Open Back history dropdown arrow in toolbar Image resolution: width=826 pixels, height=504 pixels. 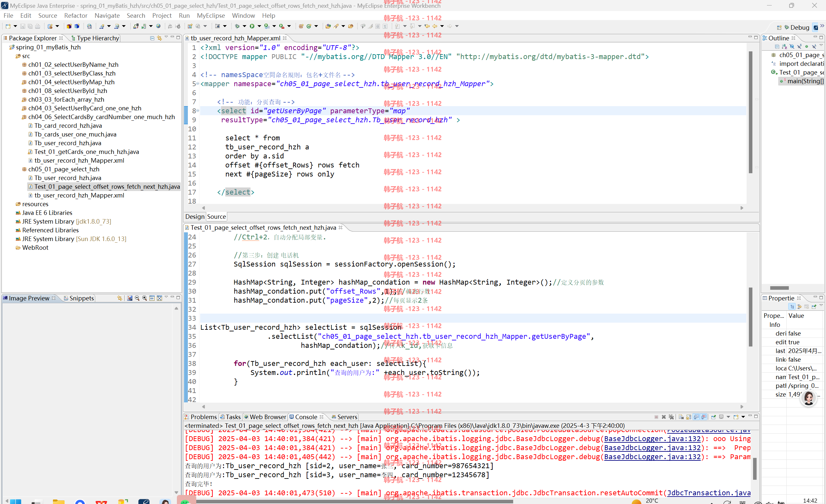point(442,26)
